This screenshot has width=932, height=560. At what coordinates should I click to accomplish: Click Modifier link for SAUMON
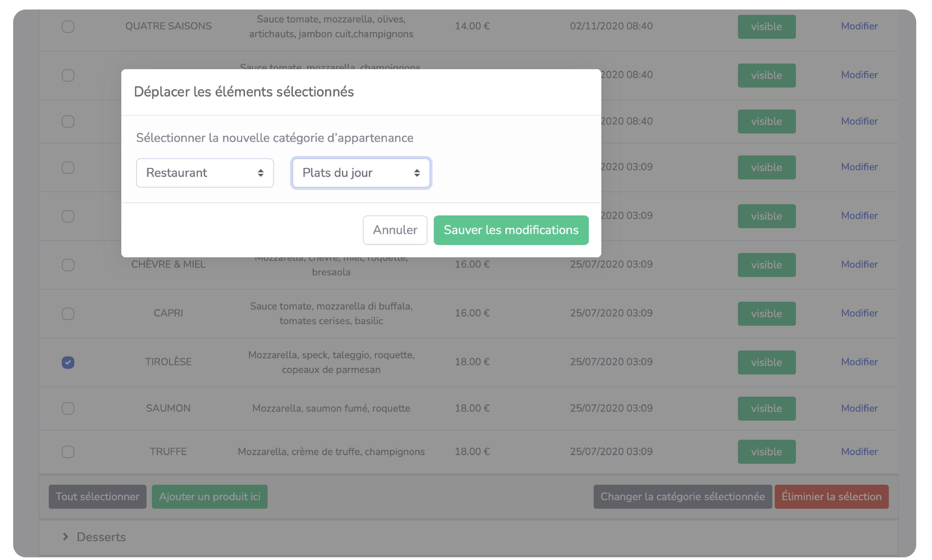[859, 408]
